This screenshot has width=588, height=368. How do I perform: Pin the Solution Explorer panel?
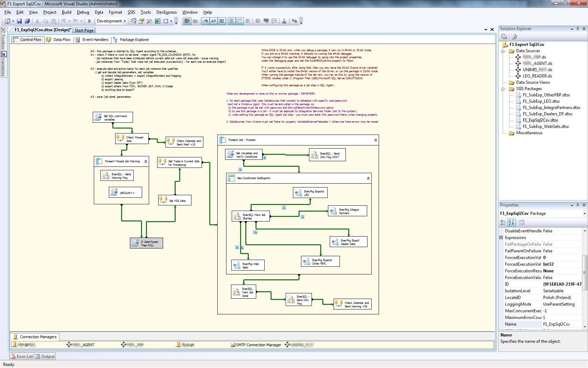(x=578, y=29)
